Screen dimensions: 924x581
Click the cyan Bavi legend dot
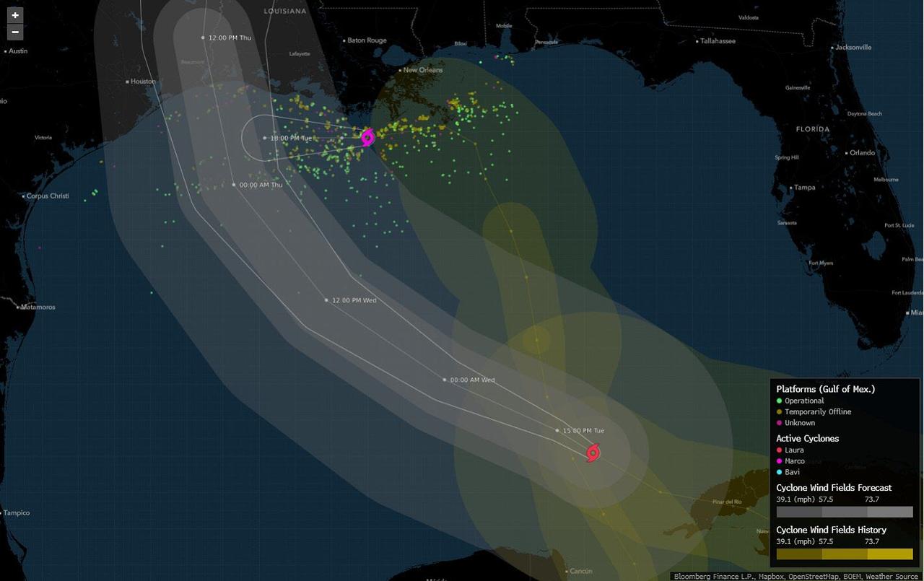tap(780, 472)
